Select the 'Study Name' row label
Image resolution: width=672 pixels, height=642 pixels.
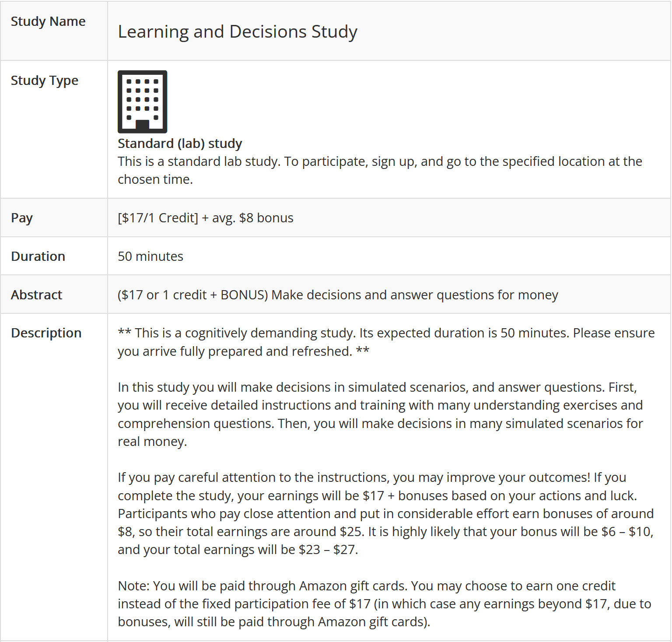[48, 21]
